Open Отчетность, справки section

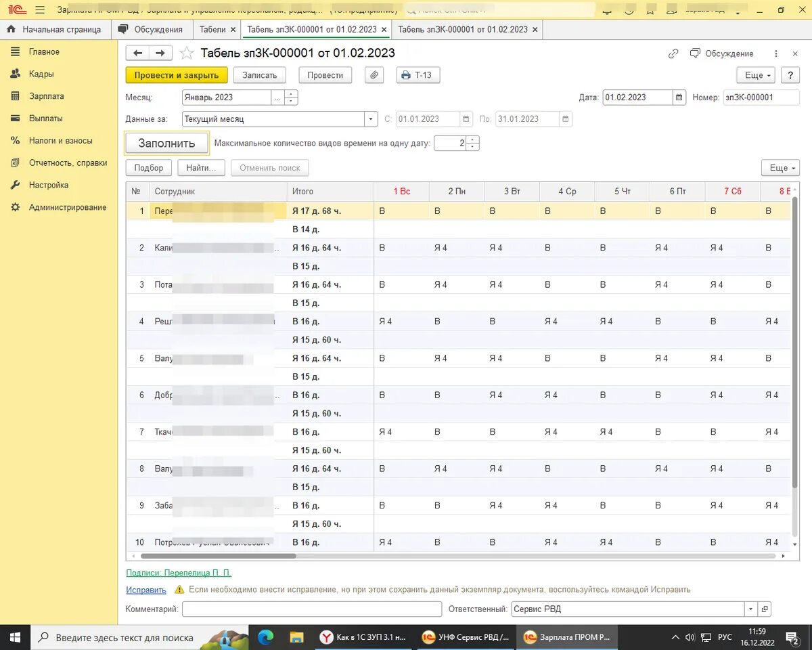pos(68,162)
